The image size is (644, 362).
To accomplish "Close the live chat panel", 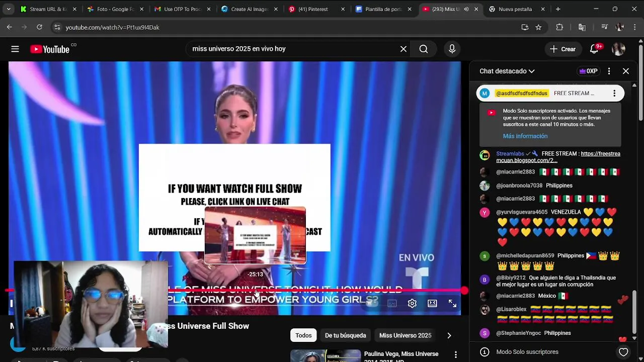I will (x=626, y=71).
